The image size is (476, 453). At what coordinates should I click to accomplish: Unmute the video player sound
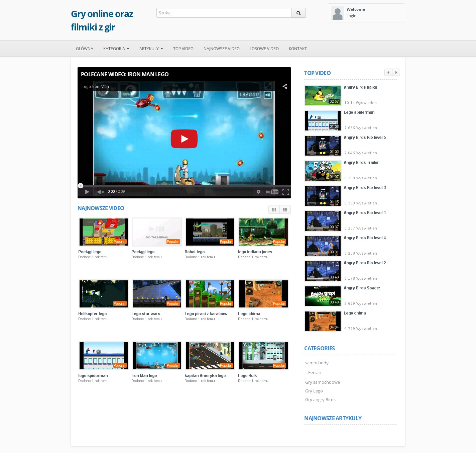pyautogui.click(x=100, y=192)
